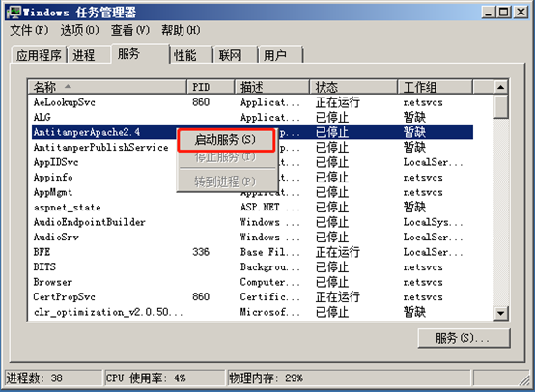Choose 启动服务(S) in the context menu

tap(226, 140)
